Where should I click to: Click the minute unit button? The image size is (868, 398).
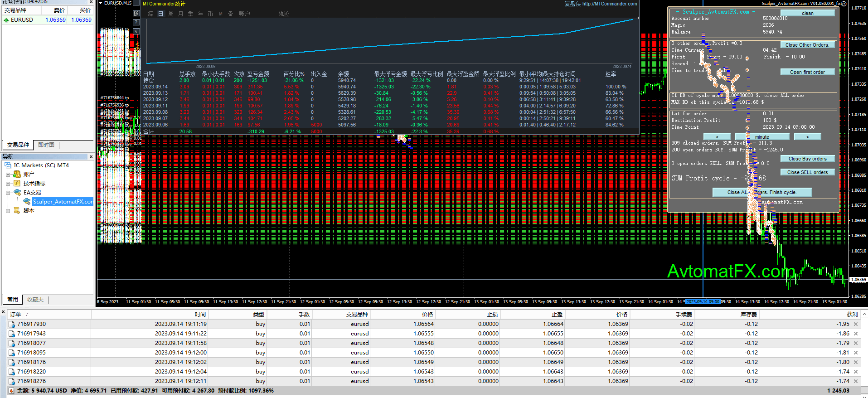click(x=762, y=137)
